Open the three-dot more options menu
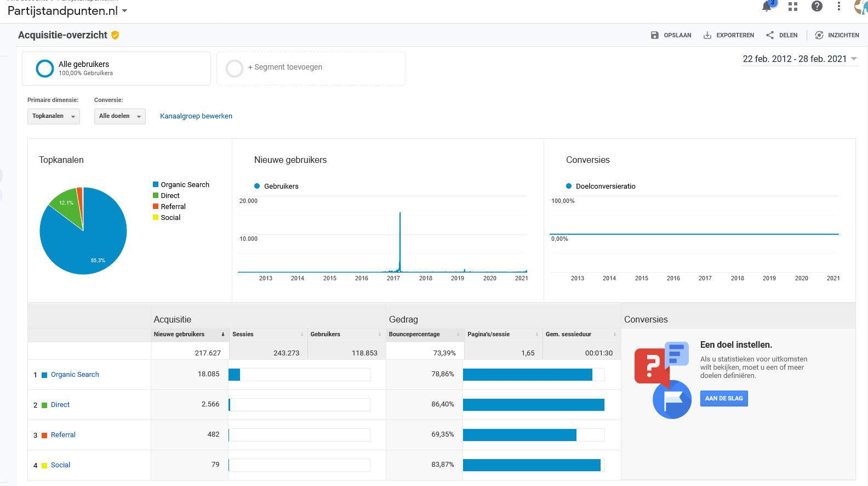Image resolution: width=868 pixels, height=486 pixels. 839,6
